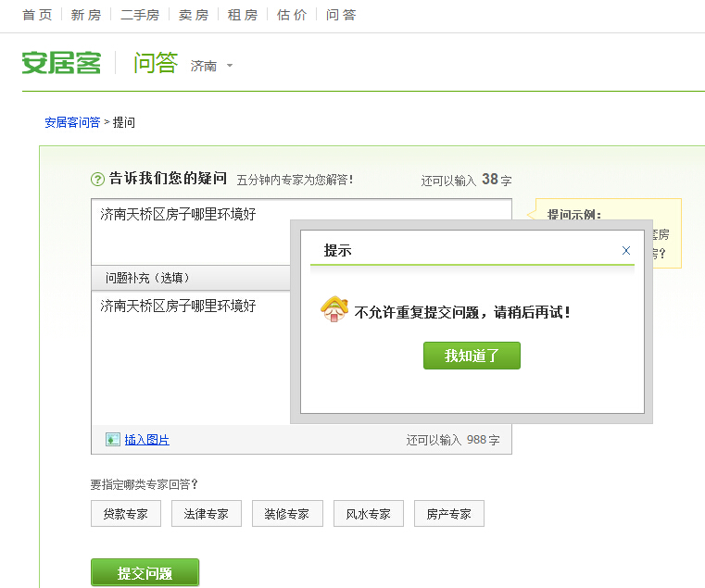Screen dimensions: 705x588
Task: Select the 贷款专家 expert option
Action: click(x=126, y=513)
